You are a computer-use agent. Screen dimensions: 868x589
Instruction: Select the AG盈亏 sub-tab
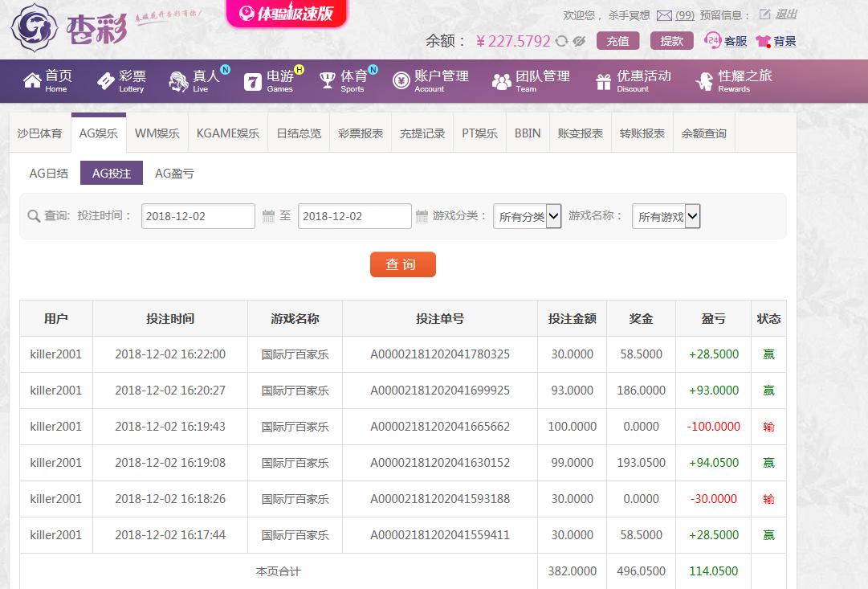[x=174, y=174]
